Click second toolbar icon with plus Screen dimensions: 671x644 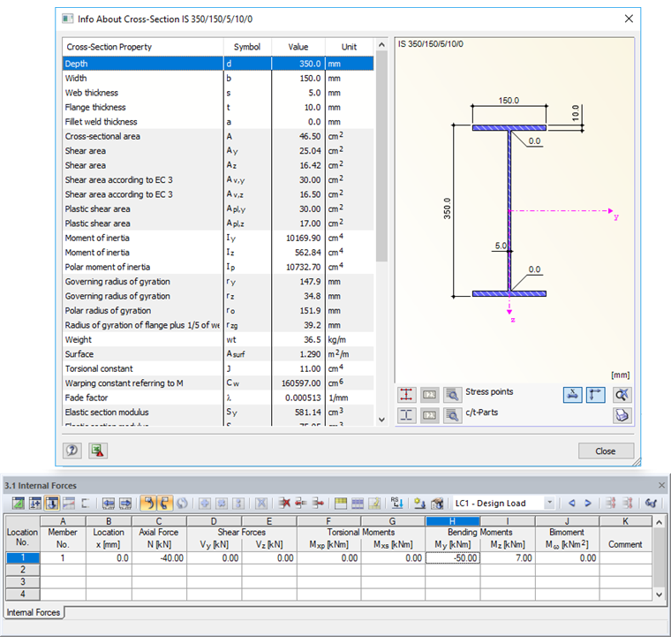pos(35,504)
